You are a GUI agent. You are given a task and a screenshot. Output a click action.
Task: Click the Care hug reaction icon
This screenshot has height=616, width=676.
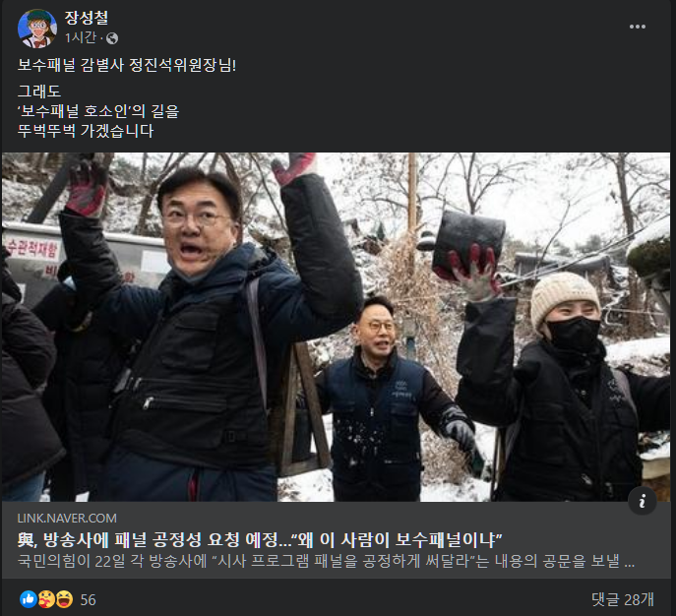tap(46, 599)
